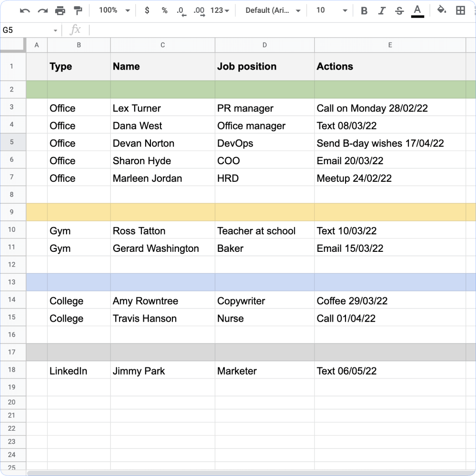Select cell Gerard Washington
The height and width of the screenshot is (476, 476).
(x=163, y=248)
